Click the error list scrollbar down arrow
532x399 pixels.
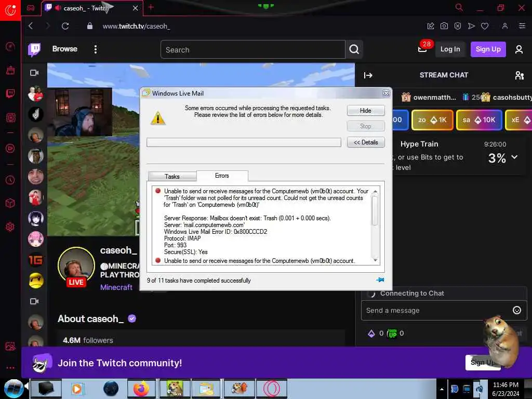[x=375, y=260]
